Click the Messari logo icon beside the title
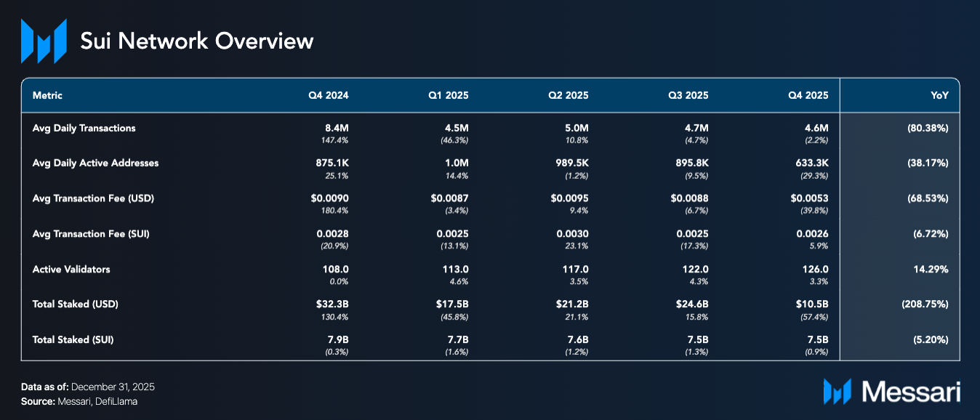This screenshot has height=420, width=980. click(x=44, y=41)
